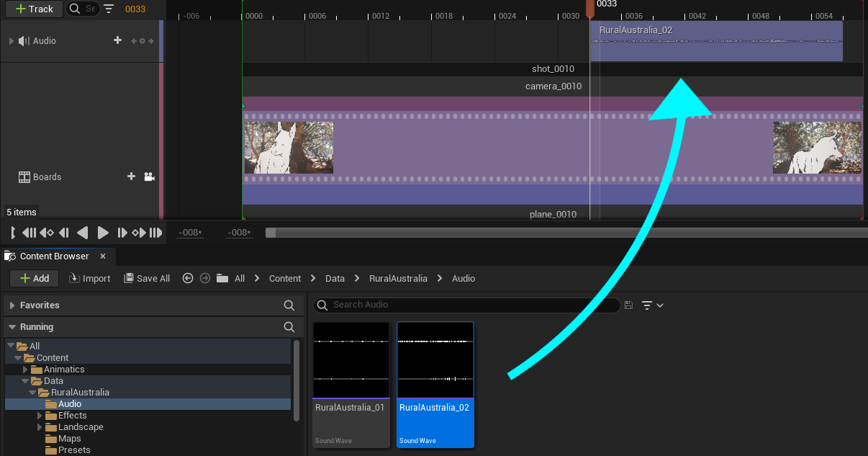
Task: Search within Favorites
Action: 289,305
